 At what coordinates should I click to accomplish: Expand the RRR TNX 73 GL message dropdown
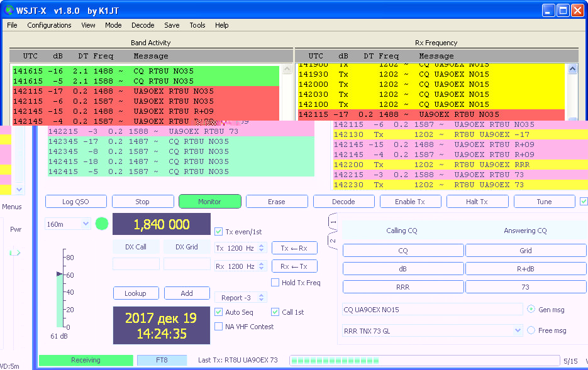click(518, 330)
